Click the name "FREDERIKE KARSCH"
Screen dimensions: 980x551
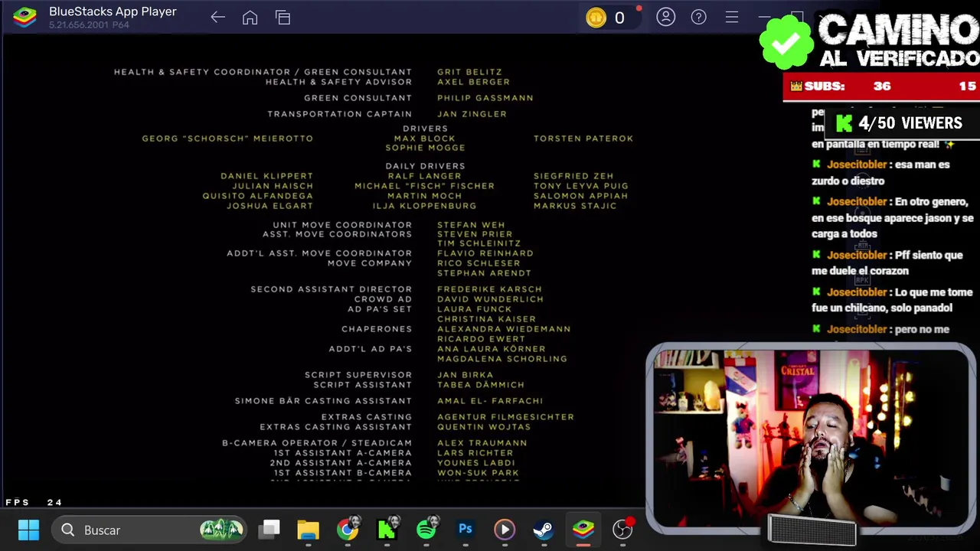(489, 289)
